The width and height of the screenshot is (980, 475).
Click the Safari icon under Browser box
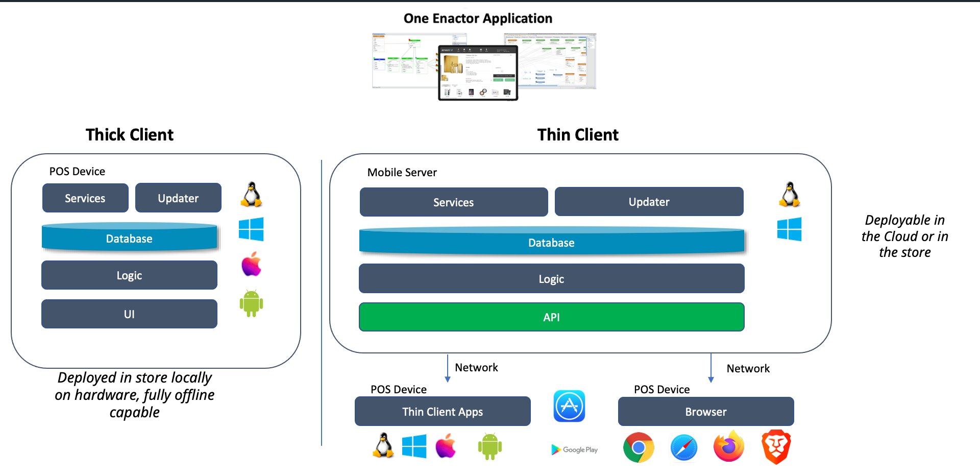coord(683,446)
